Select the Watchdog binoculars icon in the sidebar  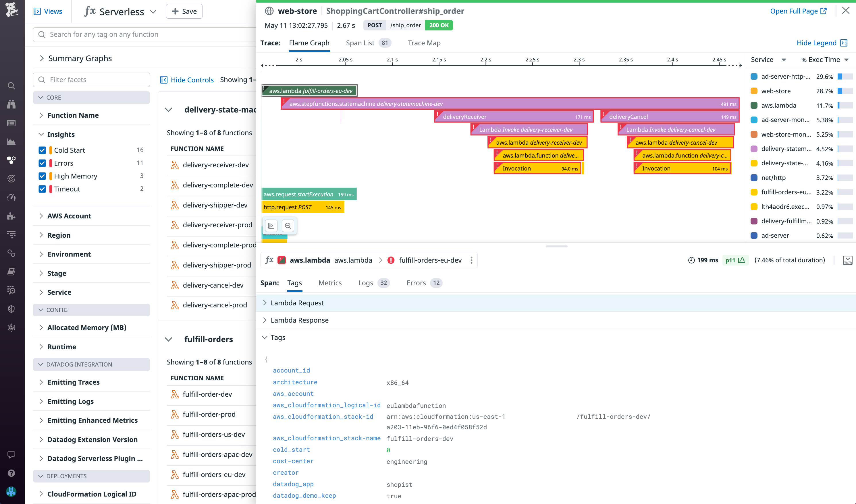click(x=11, y=104)
